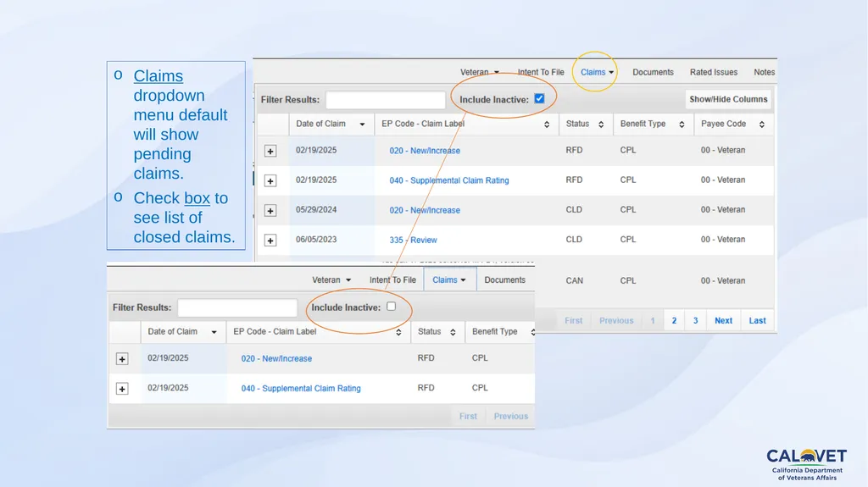Click page 1 in pagination
The width and height of the screenshot is (868, 487).
(653, 320)
